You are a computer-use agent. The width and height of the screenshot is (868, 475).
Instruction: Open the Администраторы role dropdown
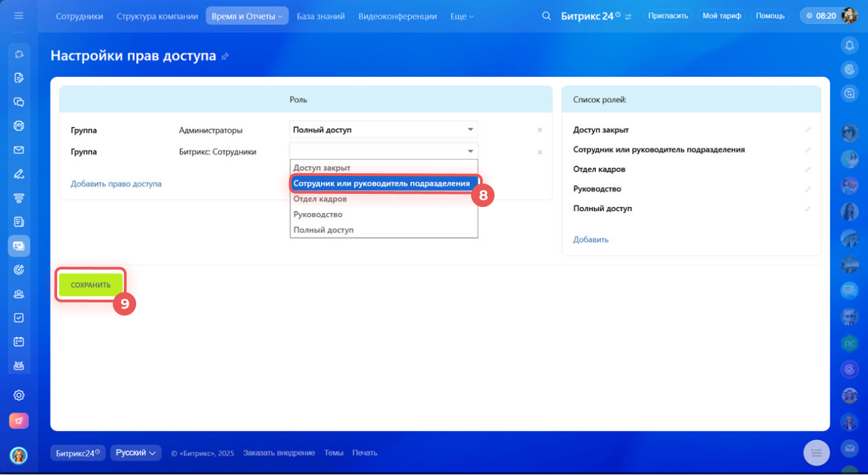pos(384,129)
